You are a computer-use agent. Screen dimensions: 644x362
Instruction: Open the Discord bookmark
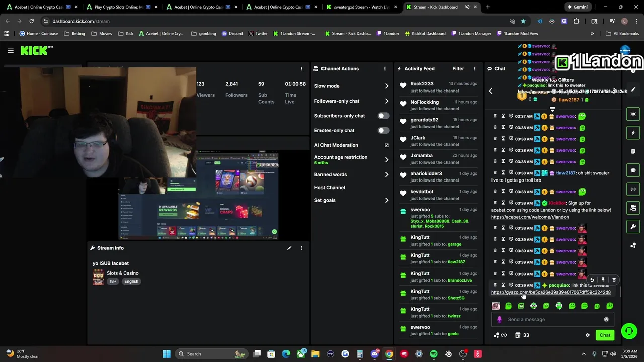tap(232, 34)
